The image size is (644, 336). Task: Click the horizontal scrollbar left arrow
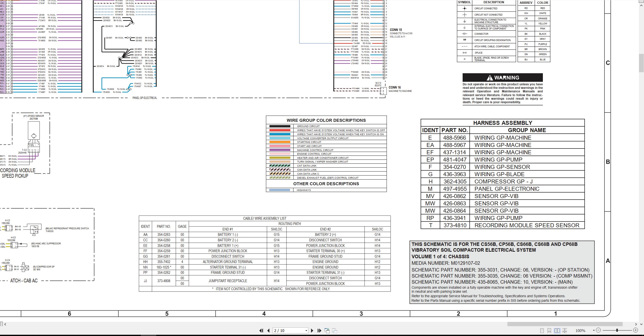pos(5,324)
